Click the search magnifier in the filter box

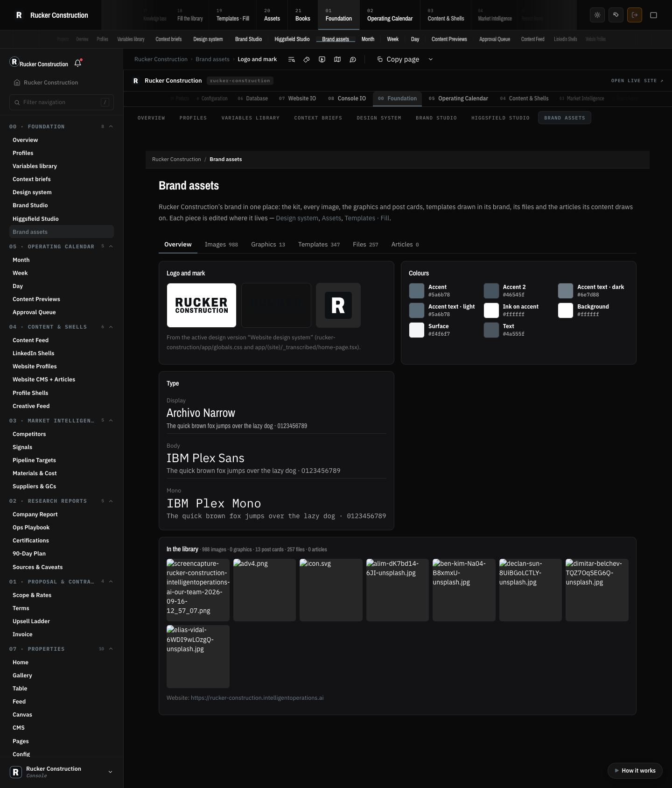coord(17,102)
